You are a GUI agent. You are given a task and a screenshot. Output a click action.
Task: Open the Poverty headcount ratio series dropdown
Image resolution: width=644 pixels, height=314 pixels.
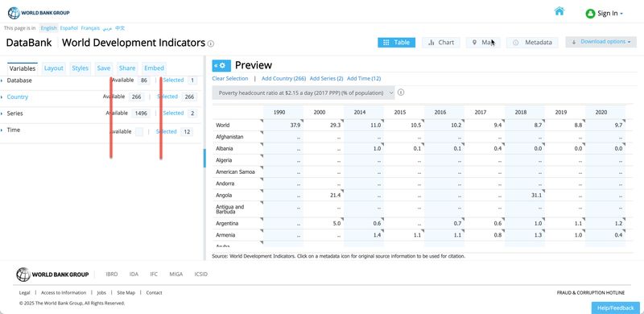pyautogui.click(x=303, y=93)
